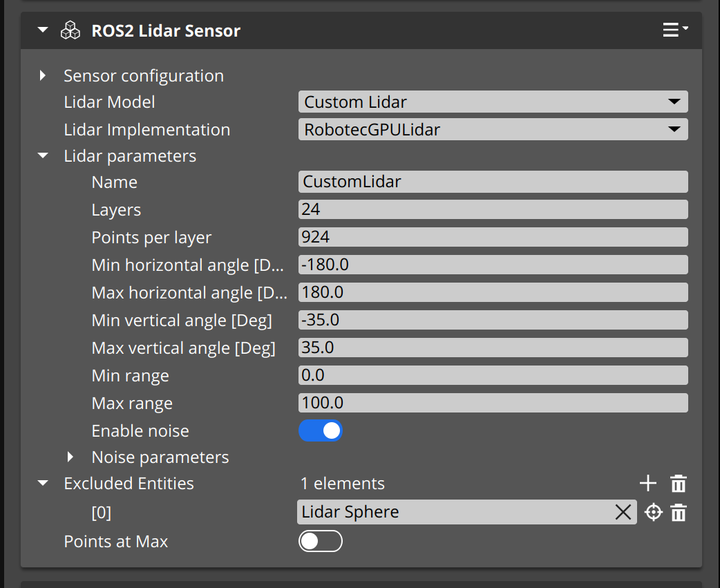
Task: Click the ROS2 Lidar Sensor header title
Action: (166, 31)
